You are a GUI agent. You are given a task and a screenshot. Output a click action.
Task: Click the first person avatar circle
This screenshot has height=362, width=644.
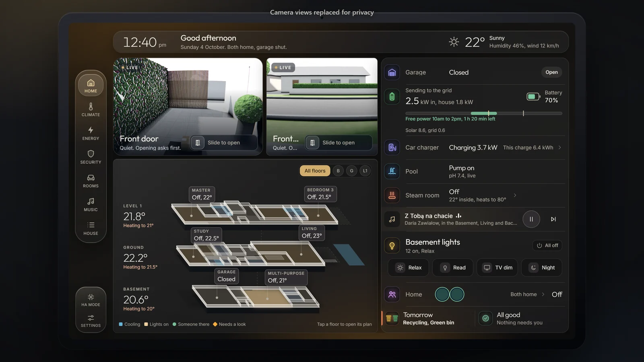(442, 294)
